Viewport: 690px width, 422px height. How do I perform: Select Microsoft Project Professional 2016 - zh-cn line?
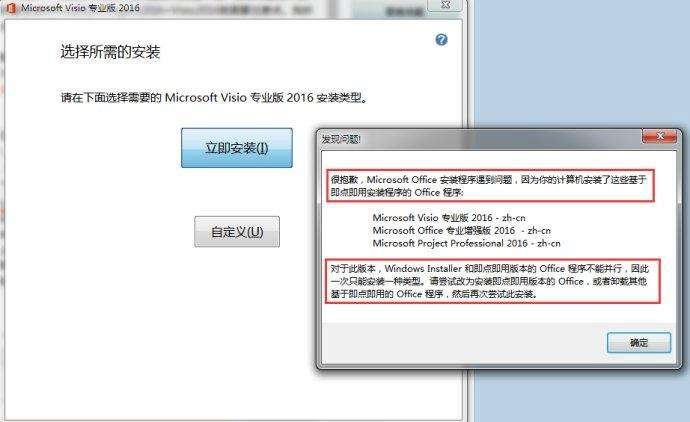click(x=466, y=243)
